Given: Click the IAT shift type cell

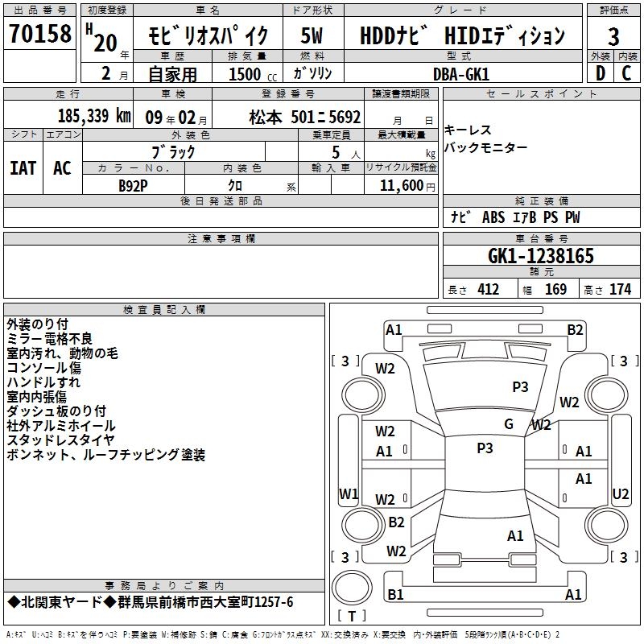Looking at the screenshot, I should coord(23,167).
